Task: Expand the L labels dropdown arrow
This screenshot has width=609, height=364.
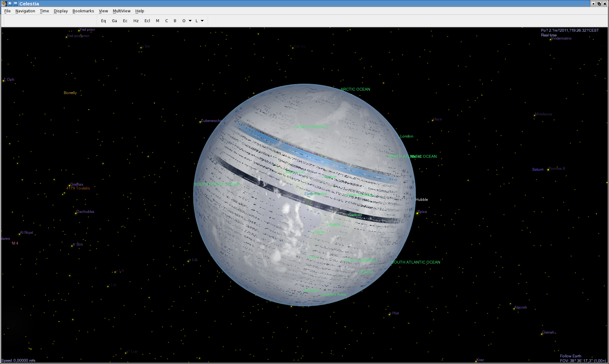Action: [x=202, y=21]
